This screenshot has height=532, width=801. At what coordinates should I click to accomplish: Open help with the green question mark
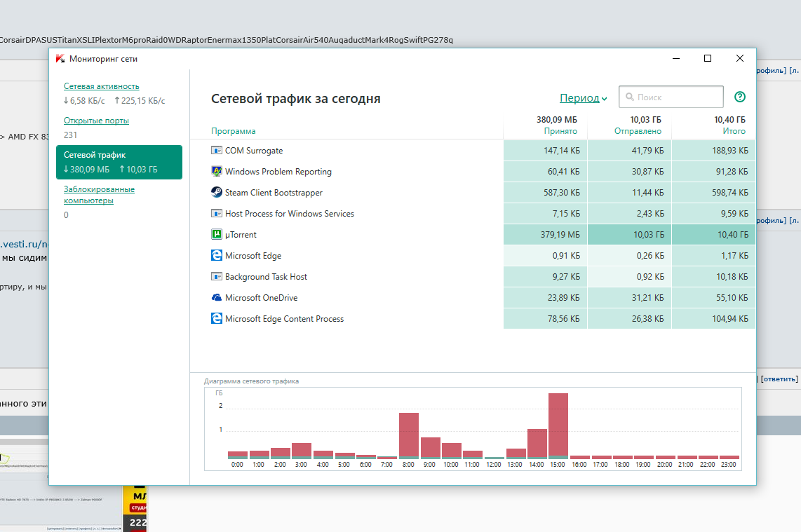[740, 97]
